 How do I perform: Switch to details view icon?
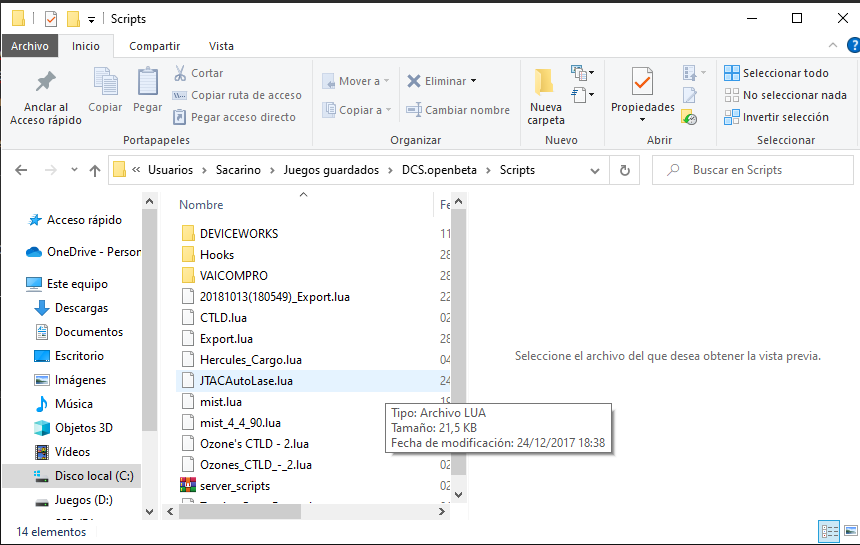click(x=829, y=531)
